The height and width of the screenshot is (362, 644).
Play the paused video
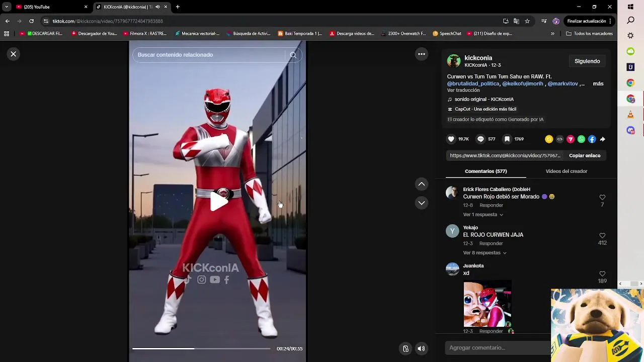point(218,202)
